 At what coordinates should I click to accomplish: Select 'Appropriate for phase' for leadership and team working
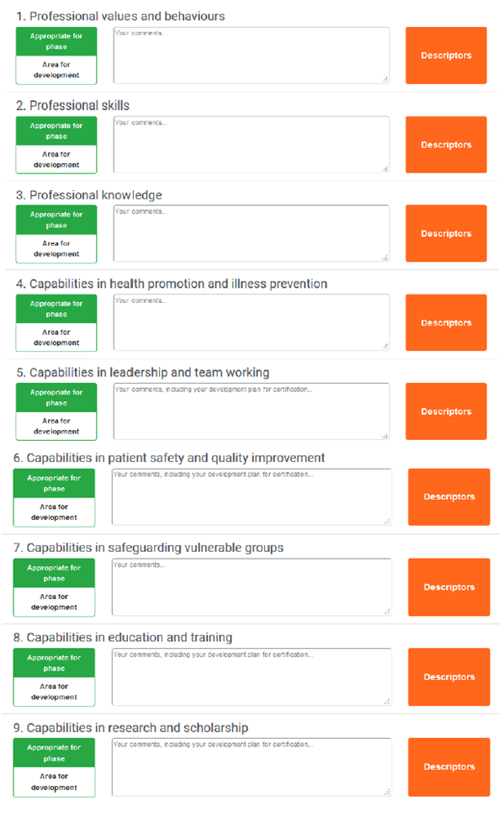click(x=56, y=397)
